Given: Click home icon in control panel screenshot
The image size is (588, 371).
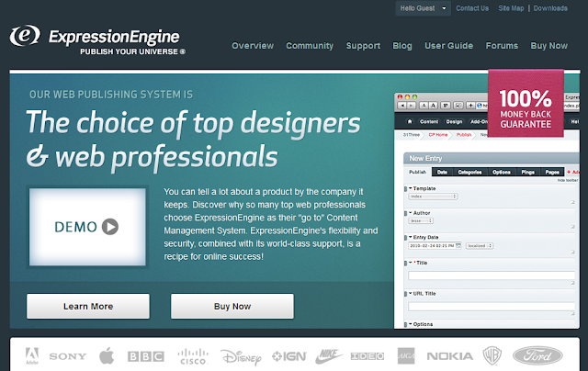Looking at the screenshot, I should tap(410, 121).
